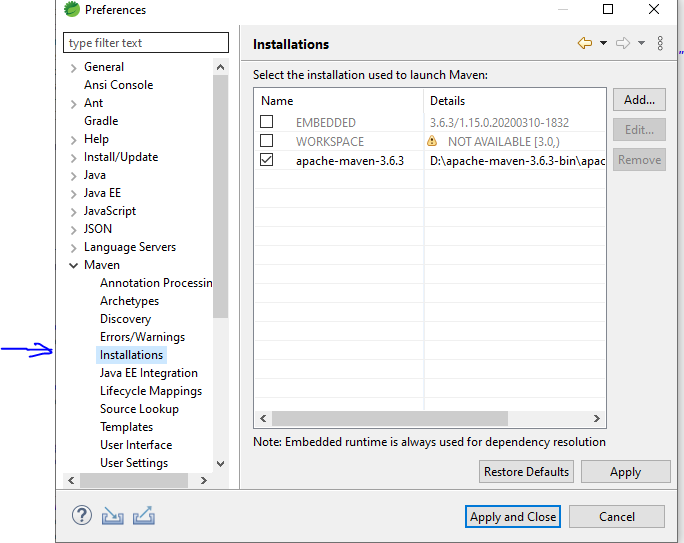Click the back navigation arrow icon
Screen dimensions: 684x543
(585, 43)
